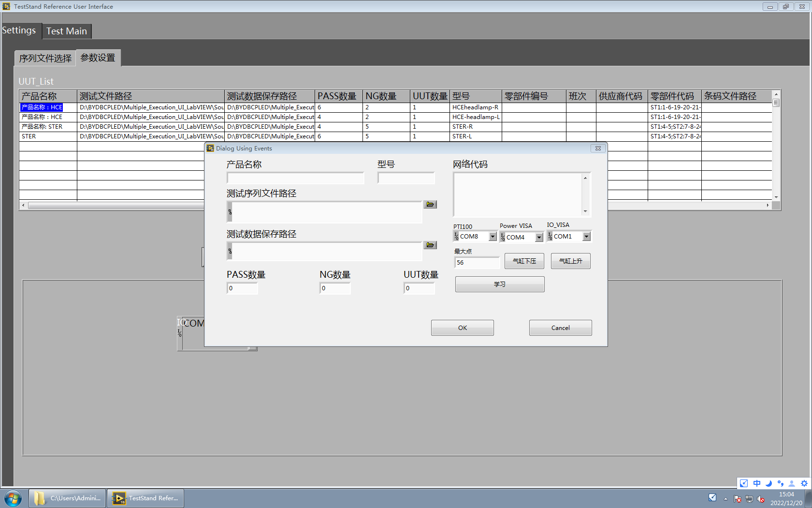Switch to the Test Main tab

(67, 31)
